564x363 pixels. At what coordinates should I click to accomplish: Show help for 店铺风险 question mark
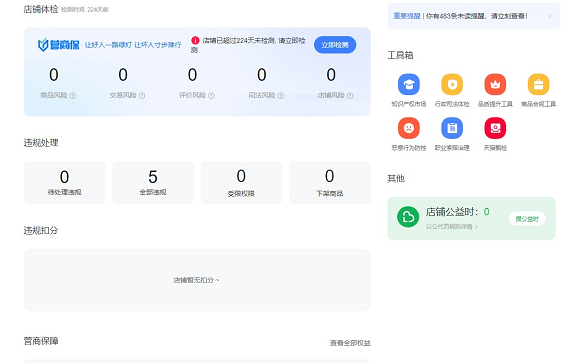pyautogui.click(x=350, y=96)
